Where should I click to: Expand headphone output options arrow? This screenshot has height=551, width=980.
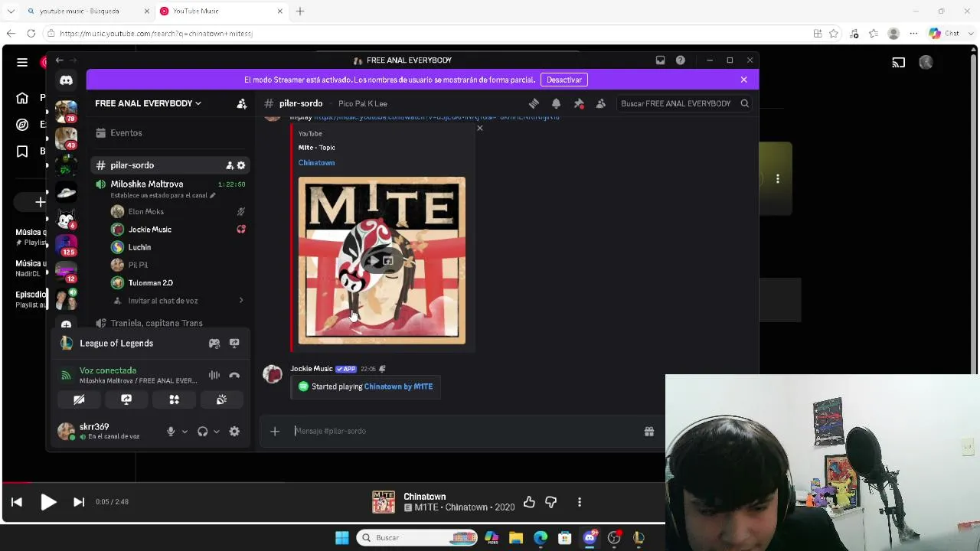point(217,432)
